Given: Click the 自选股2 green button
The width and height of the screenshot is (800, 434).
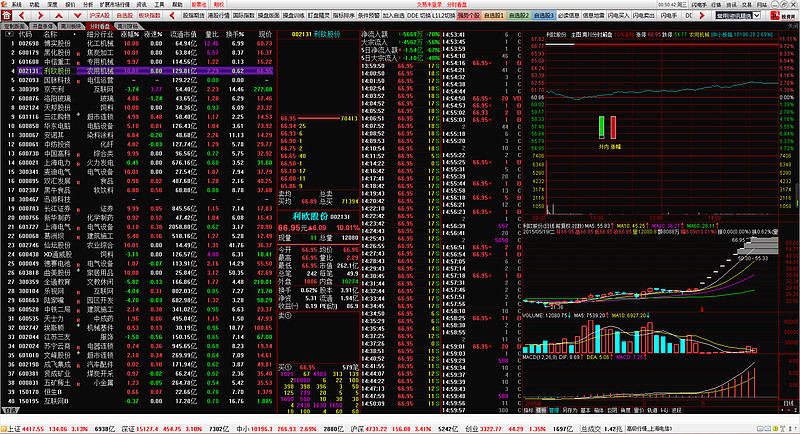Looking at the screenshot, I should pyautogui.click(x=518, y=16).
